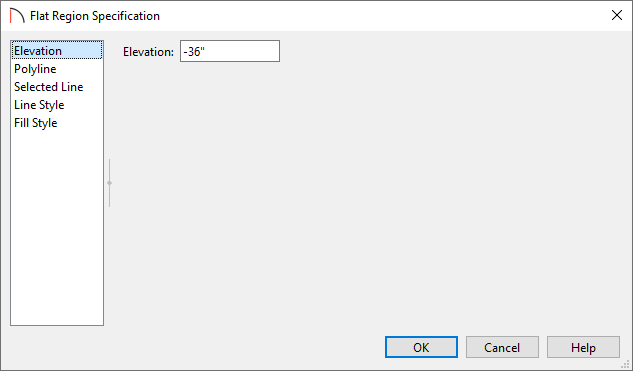Click the panel splitter handle dot
Screen dimensions: 633x371
[109, 183]
